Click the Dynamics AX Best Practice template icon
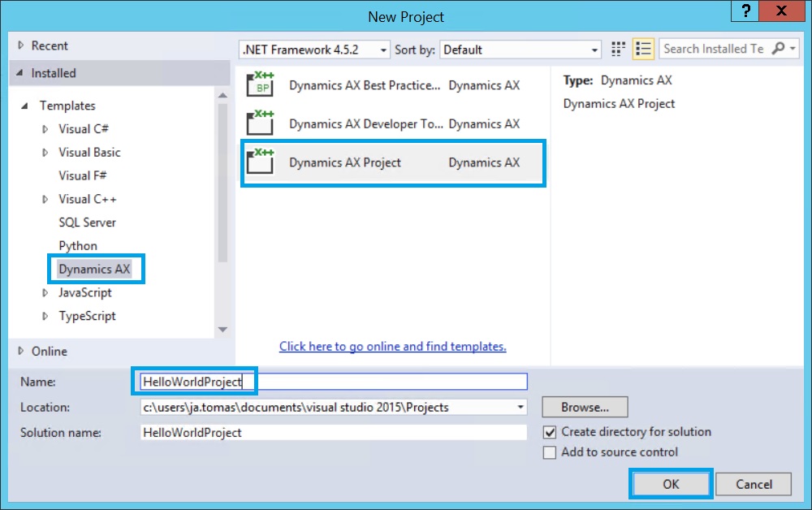The width and height of the screenshot is (812, 510). (260, 84)
